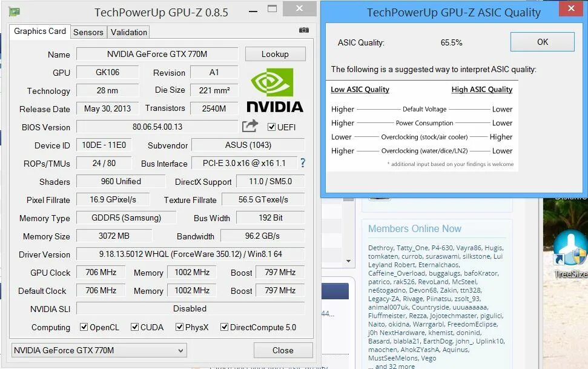
Task: Click the Device ID value 10DE - 11E0
Action: 104,145
